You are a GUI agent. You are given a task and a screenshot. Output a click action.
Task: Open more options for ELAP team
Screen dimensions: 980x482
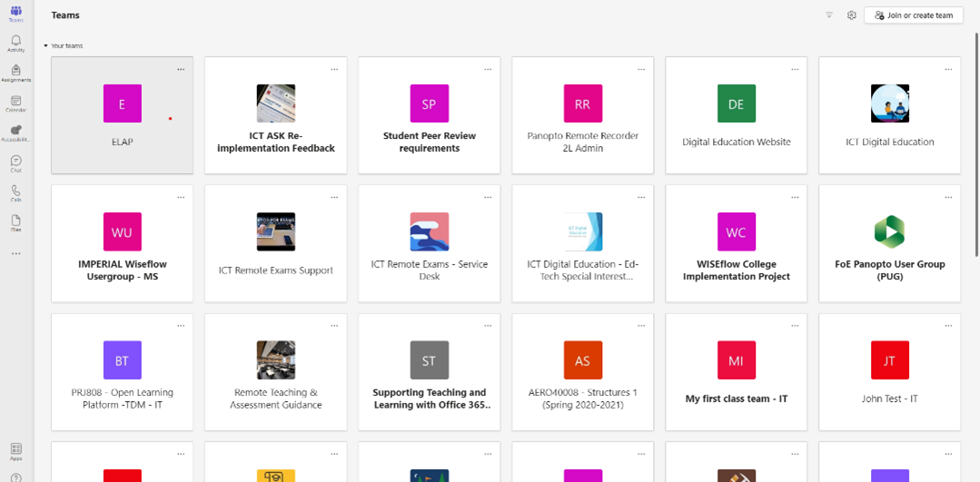[181, 69]
